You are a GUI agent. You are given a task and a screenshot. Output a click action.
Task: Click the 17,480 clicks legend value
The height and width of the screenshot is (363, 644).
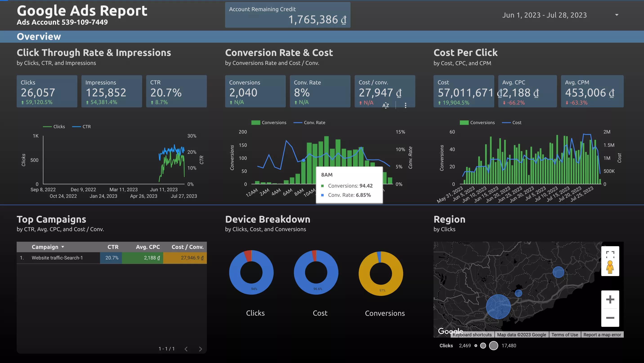coord(509,346)
